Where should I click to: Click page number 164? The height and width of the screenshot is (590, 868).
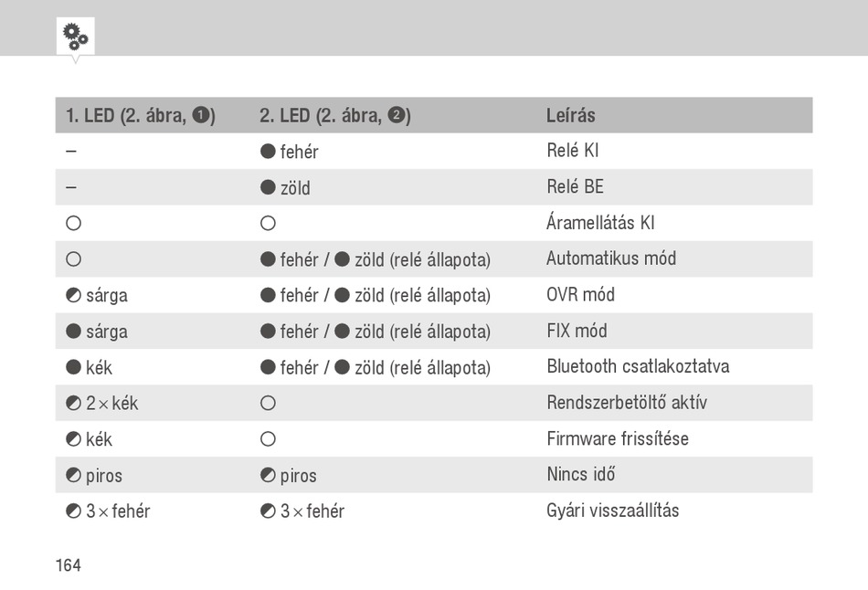coord(69,565)
